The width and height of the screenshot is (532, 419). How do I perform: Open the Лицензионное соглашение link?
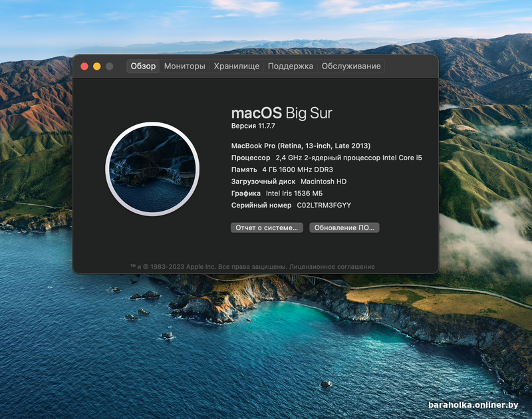[332, 267]
